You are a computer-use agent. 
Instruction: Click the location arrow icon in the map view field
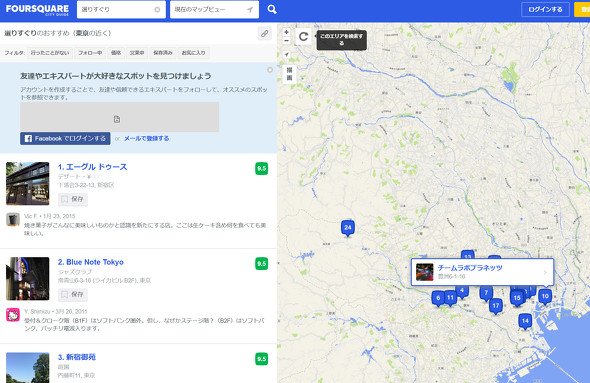[250, 10]
